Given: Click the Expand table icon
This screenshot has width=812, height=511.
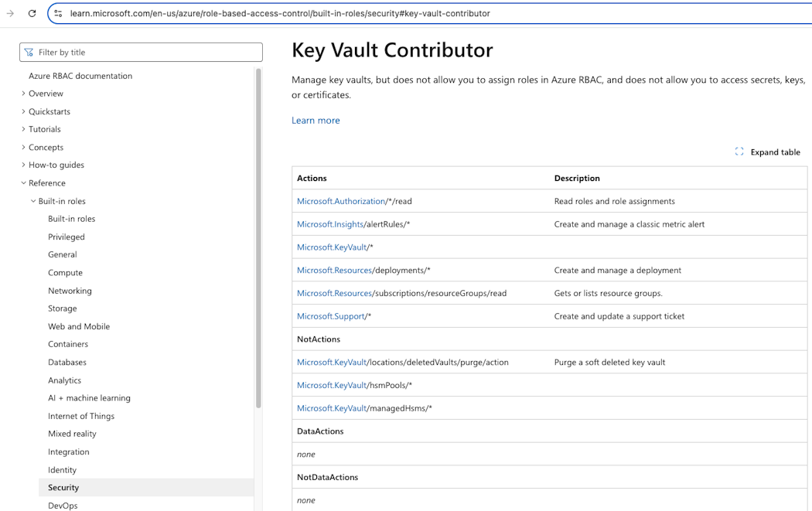Looking at the screenshot, I should pos(739,152).
